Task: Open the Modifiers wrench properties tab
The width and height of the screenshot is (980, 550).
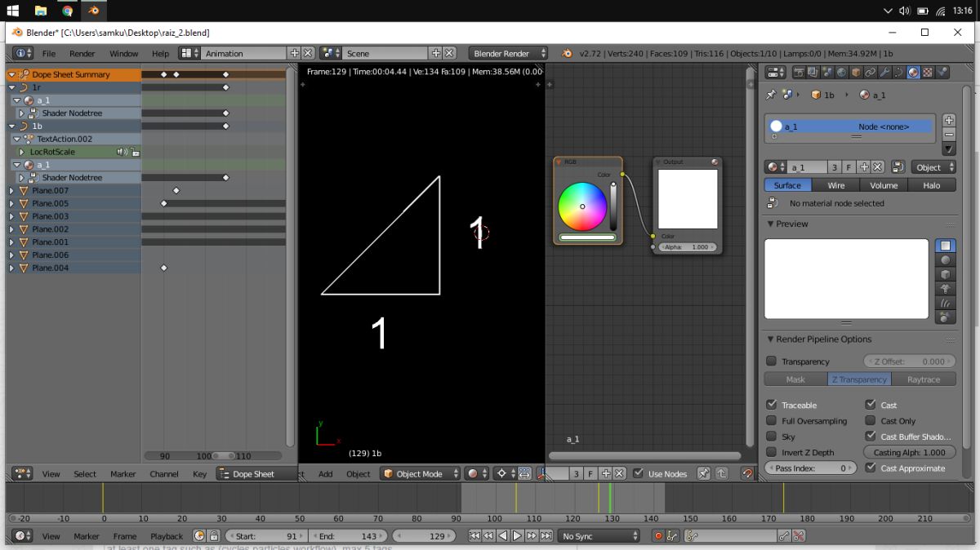Action: 884,73
